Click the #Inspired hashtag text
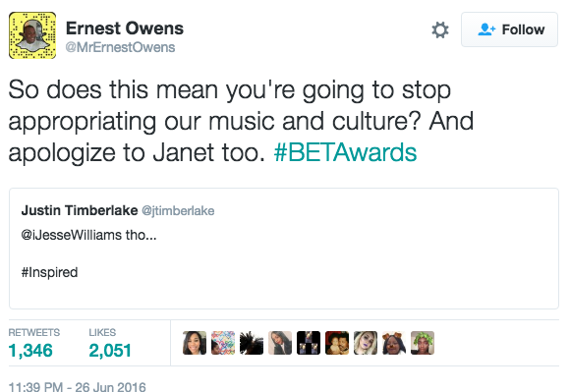Image resolution: width=570 pixels, height=392 pixels. click(x=49, y=272)
